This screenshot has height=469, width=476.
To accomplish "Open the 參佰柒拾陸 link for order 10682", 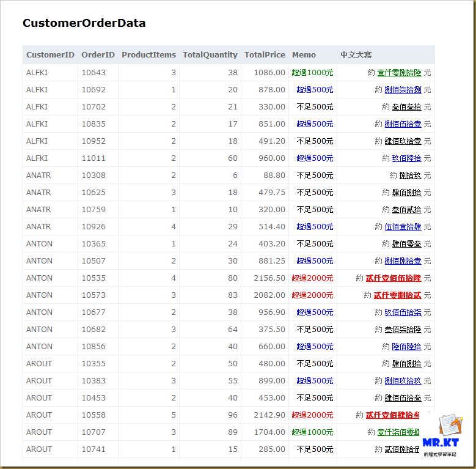I will pyautogui.click(x=403, y=329).
